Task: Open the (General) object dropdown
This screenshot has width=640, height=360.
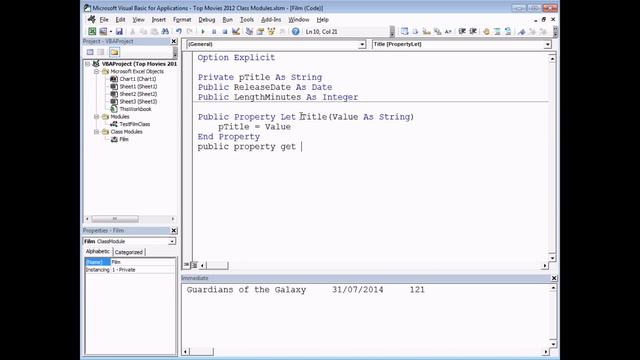Action: tap(362, 44)
